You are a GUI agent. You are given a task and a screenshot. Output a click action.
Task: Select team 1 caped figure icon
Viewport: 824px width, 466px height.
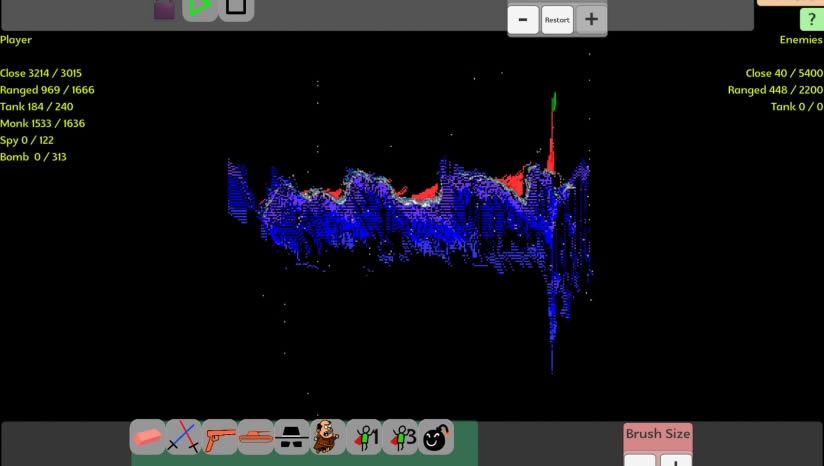(x=363, y=437)
